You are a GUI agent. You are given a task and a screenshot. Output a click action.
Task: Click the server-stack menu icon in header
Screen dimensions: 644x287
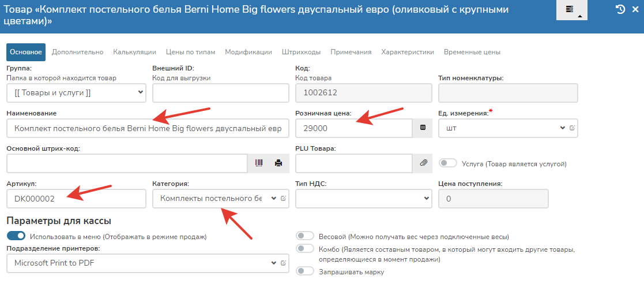point(570,10)
